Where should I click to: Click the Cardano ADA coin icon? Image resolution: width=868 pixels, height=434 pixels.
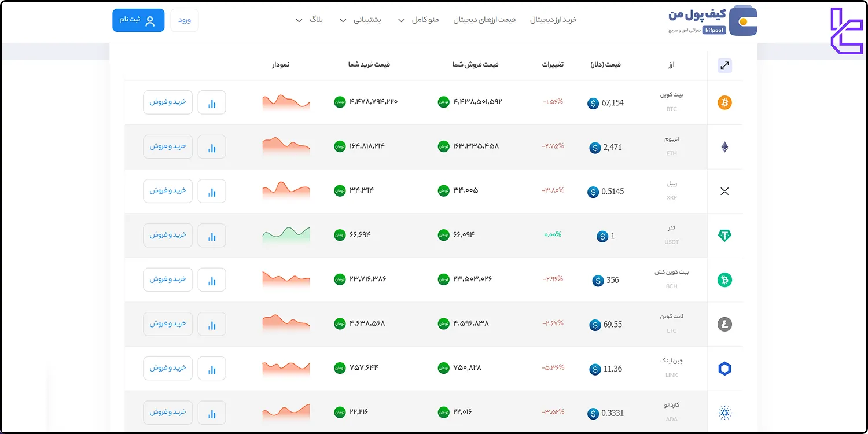pos(724,413)
